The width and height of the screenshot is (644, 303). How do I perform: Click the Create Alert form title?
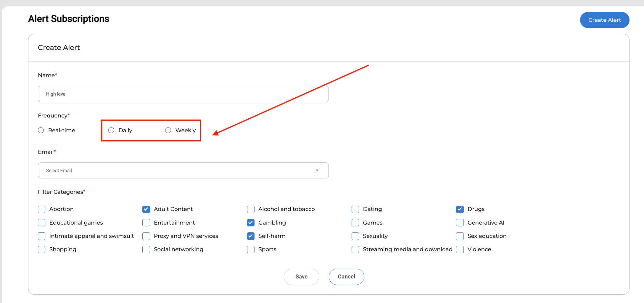click(59, 48)
